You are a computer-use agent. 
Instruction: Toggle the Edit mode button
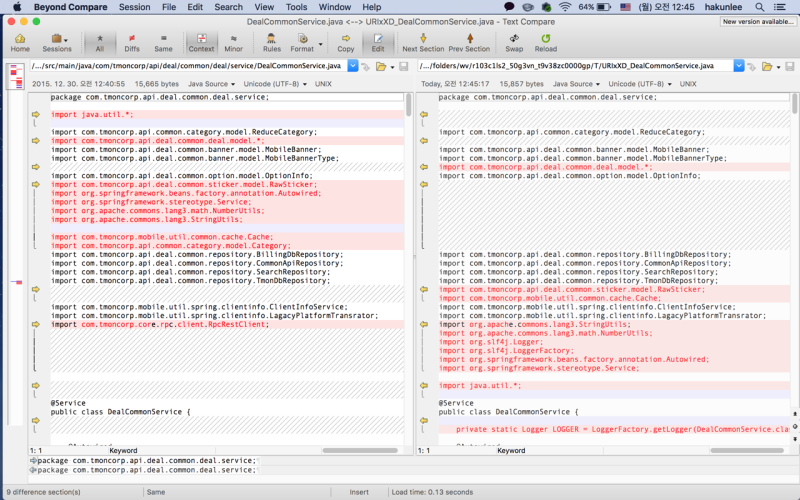[378, 43]
